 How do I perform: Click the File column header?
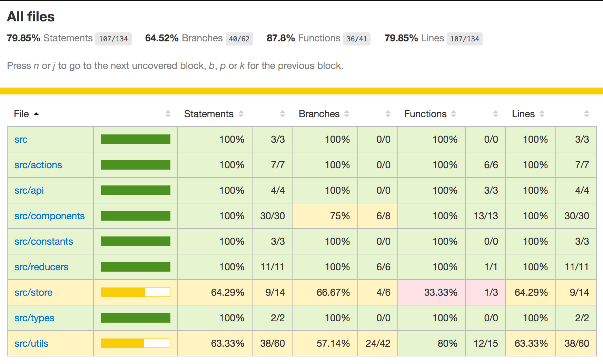click(x=21, y=114)
